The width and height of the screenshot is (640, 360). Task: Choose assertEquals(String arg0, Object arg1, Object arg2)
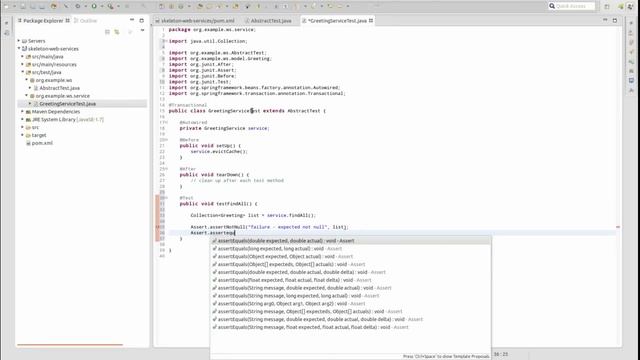351,304
